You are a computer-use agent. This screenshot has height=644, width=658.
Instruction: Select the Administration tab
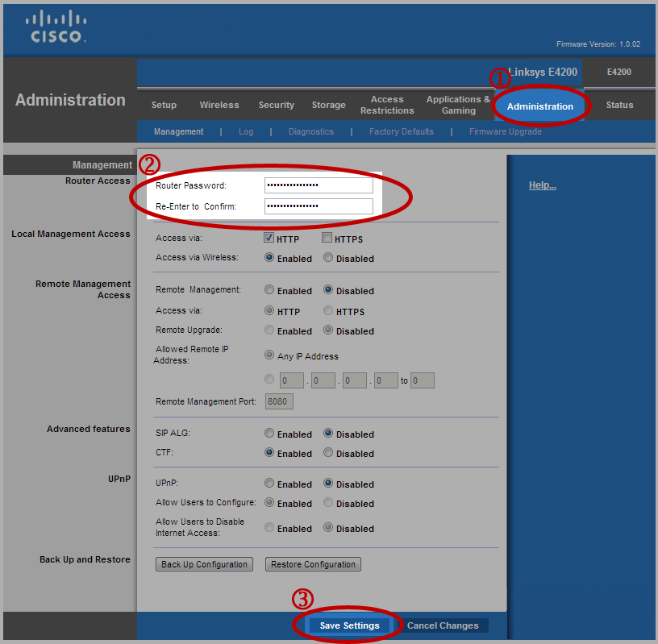[x=539, y=106]
